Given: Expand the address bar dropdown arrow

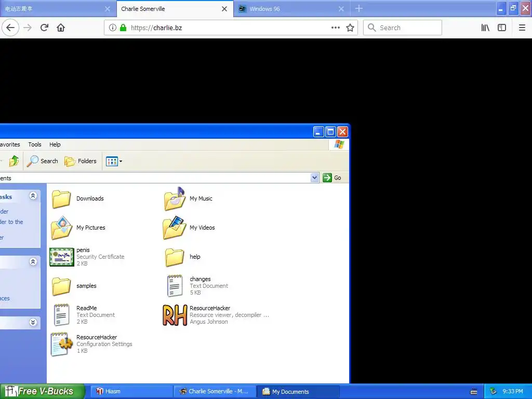Looking at the screenshot, I should (x=314, y=178).
